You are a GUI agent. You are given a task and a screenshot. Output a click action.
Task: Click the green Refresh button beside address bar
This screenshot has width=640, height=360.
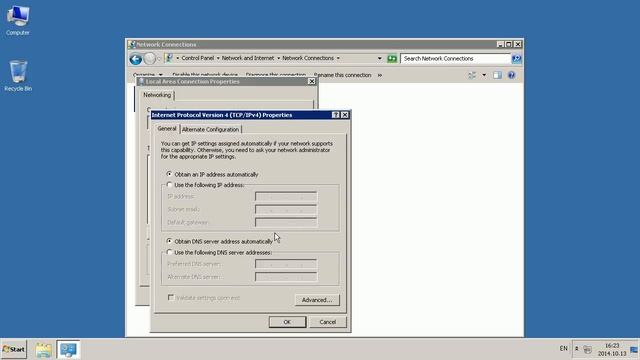392,58
